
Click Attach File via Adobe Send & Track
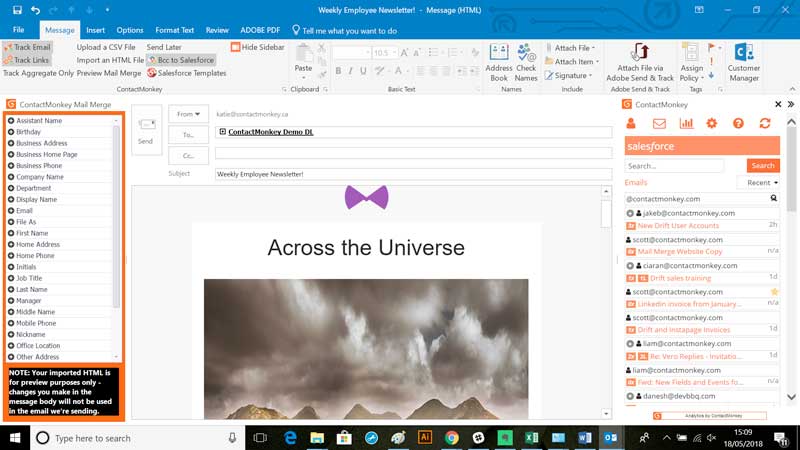[x=640, y=63]
